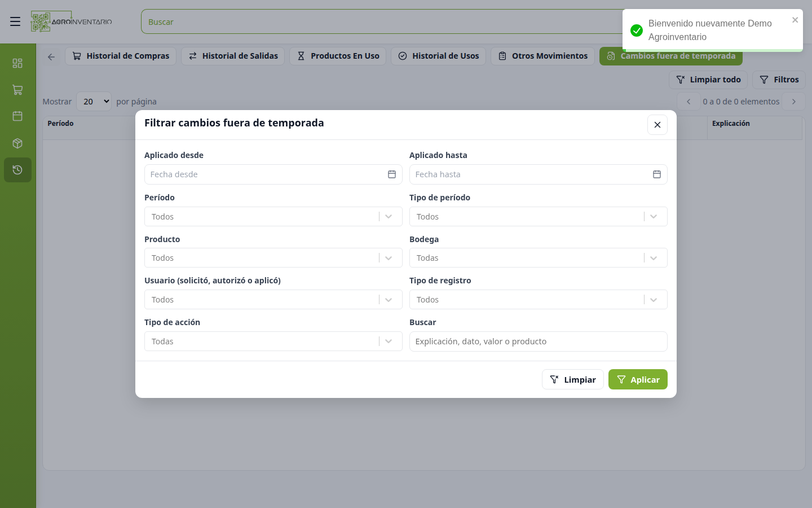Open the dashboard grid sidebar icon
This screenshot has width=812, height=508.
pyautogui.click(x=17, y=63)
